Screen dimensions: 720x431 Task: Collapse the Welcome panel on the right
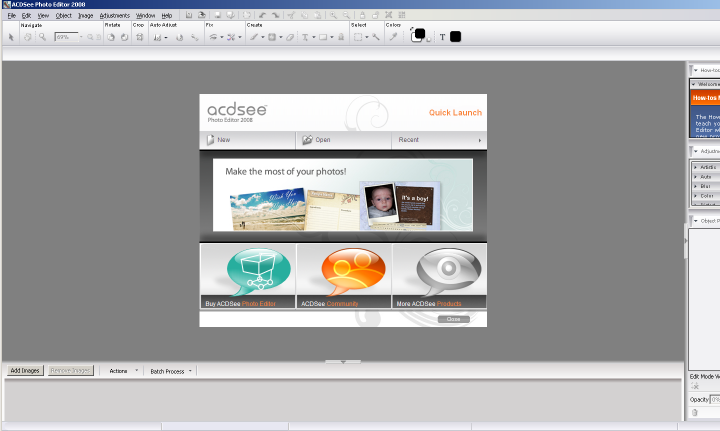(695, 85)
